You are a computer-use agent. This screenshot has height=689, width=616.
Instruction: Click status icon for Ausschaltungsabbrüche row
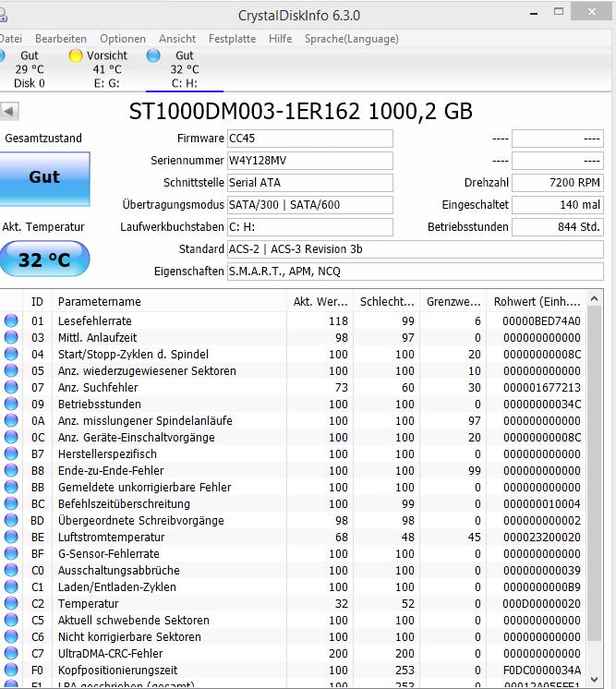(x=11, y=571)
